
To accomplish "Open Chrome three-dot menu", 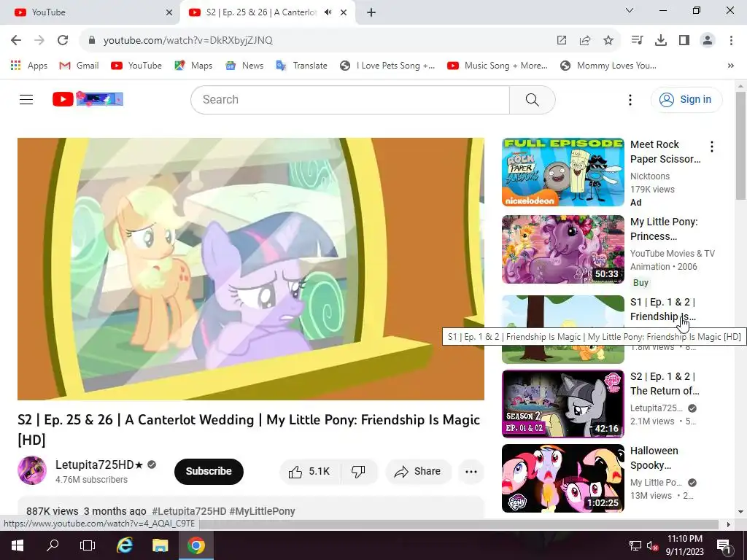I will tap(731, 41).
